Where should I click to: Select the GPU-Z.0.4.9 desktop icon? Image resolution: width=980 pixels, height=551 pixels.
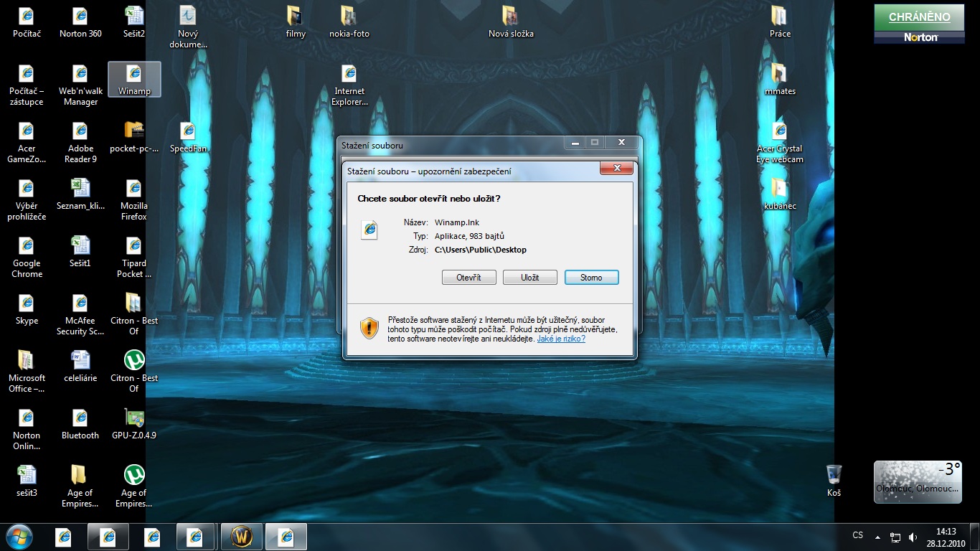point(134,423)
